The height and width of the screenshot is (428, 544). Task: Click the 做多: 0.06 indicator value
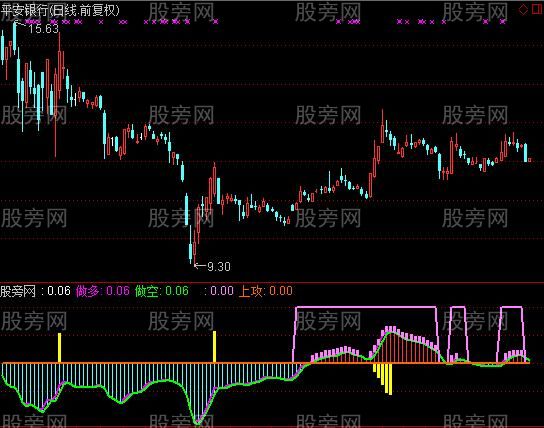[103, 291]
